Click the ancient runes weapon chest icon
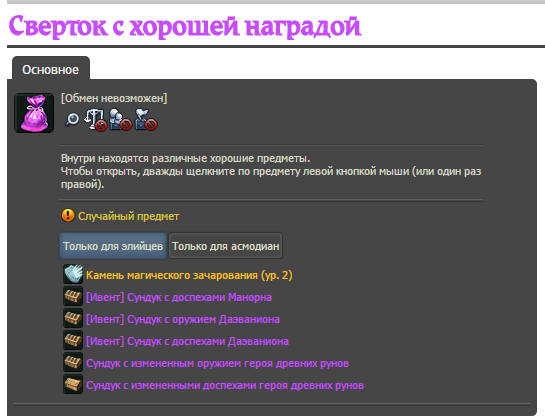 [x=73, y=362]
